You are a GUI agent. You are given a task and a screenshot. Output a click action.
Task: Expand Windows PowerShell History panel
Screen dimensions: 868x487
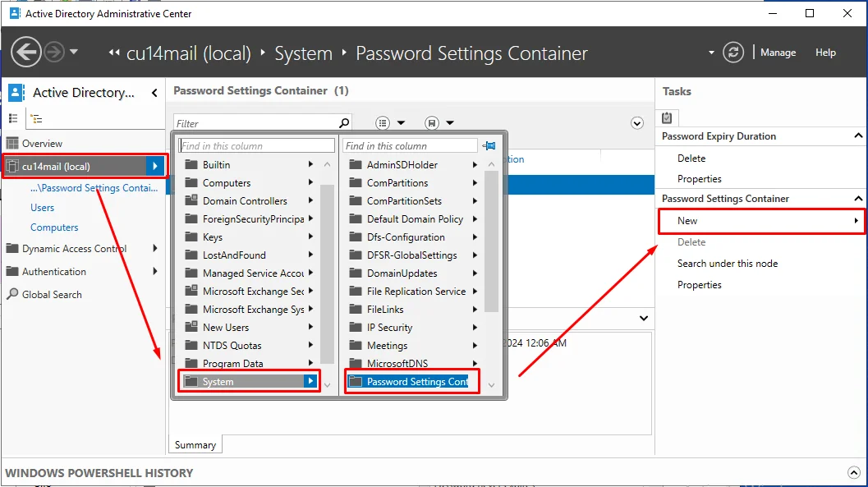click(x=853, y=472)
